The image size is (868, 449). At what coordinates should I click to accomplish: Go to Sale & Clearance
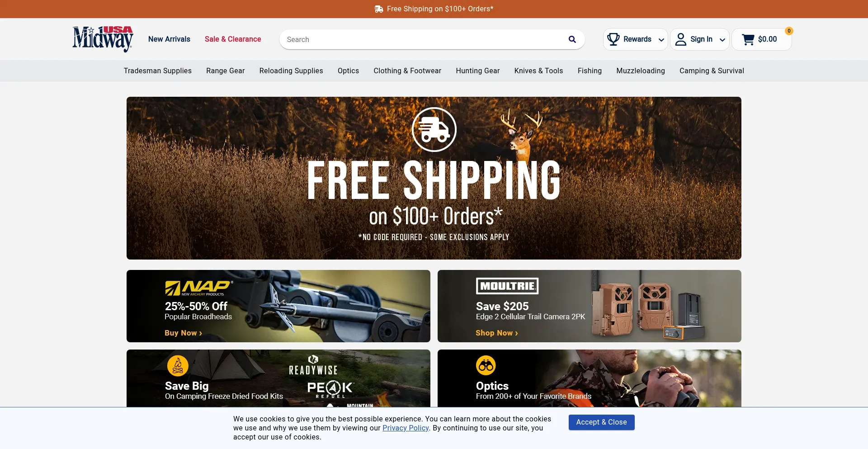click(x=233, y=39)
